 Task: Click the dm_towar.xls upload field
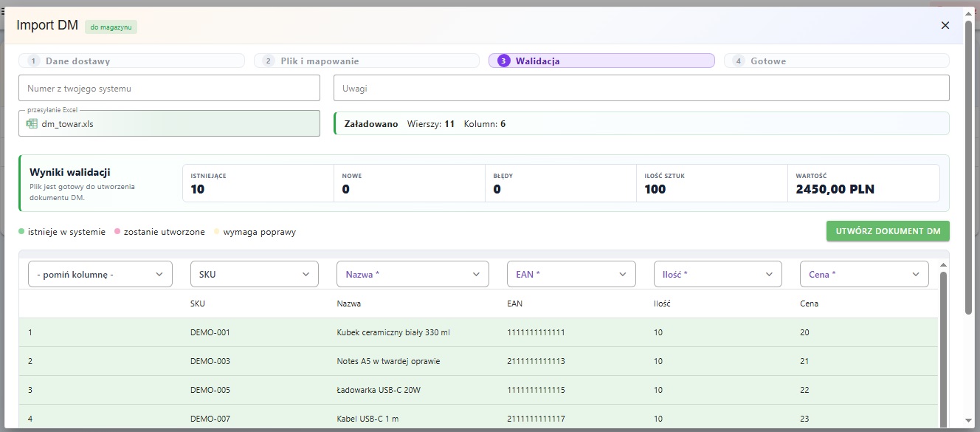point(170,123)
